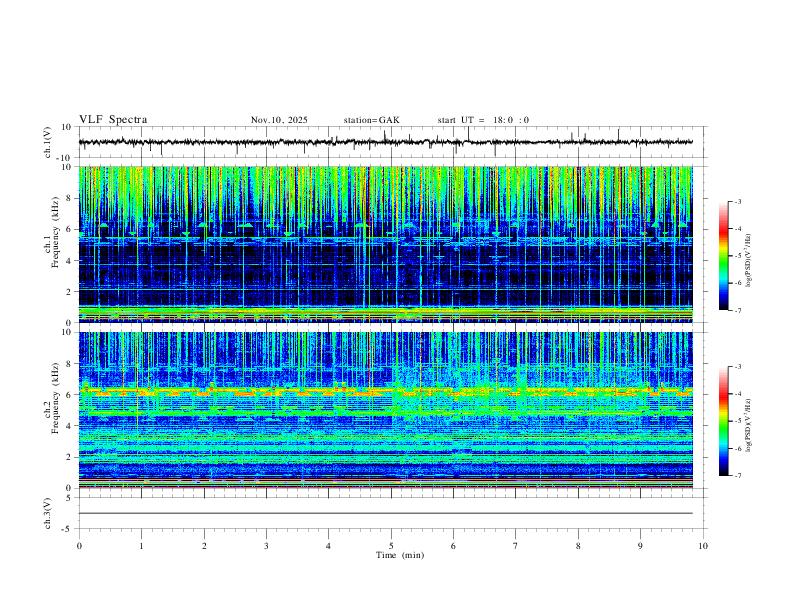Click the ch.1(V) axis label
This screenshot has width=792, height=612.
[x=48, y=142]
